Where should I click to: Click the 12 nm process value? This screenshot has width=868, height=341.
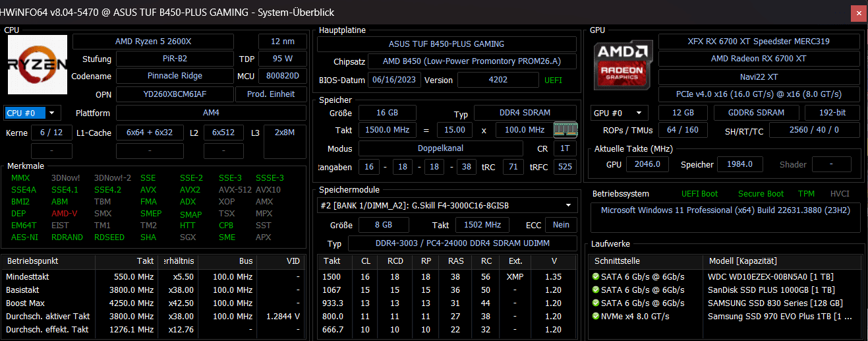(282, 42)
